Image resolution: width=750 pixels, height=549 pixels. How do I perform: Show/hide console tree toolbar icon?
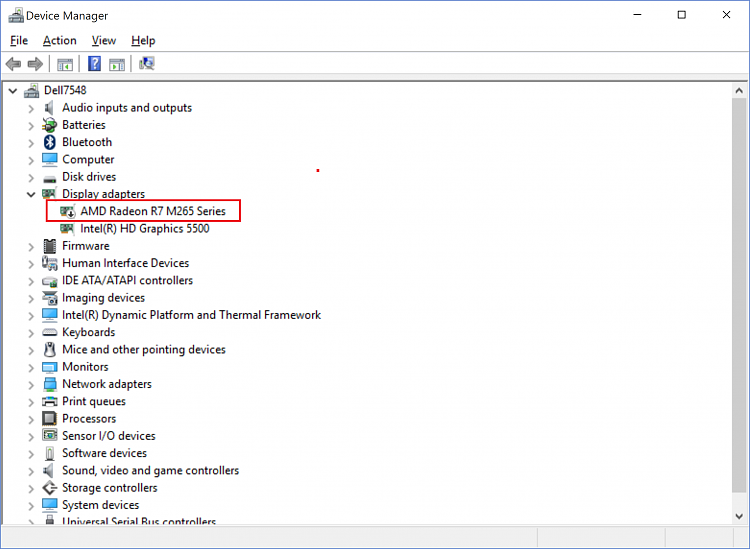click(x=65, y=64)
